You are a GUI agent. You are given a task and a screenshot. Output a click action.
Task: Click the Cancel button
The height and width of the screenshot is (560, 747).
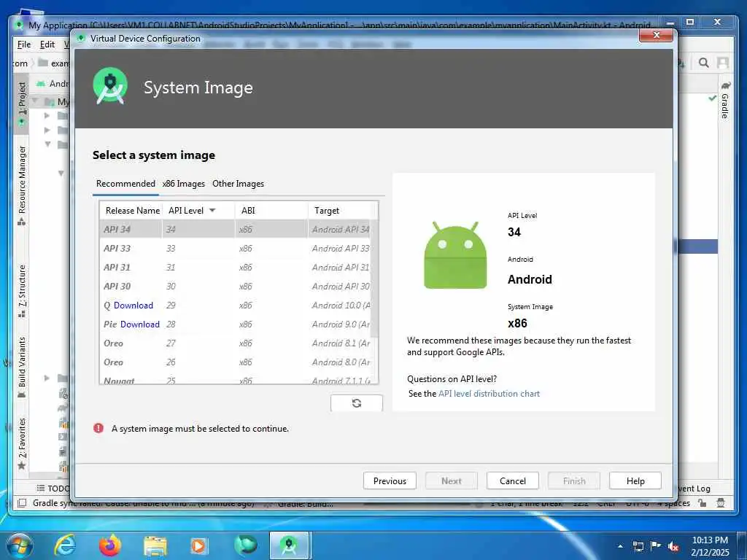513,481
